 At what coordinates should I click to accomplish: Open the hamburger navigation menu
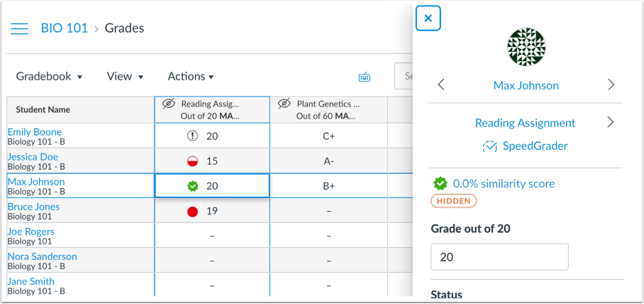coord(19,28)
